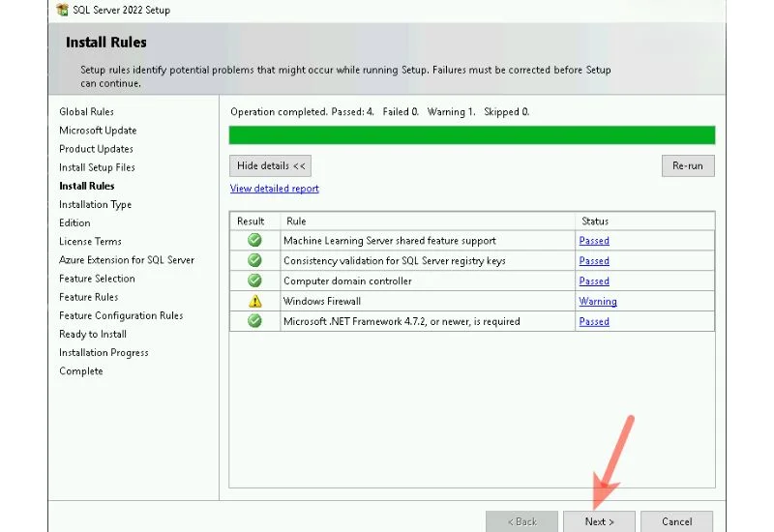Screen dimensions: 774x532
Task: Click yellow warning icon for Windows Firewall
Action: pyautogui.click(x=254, y=302)
